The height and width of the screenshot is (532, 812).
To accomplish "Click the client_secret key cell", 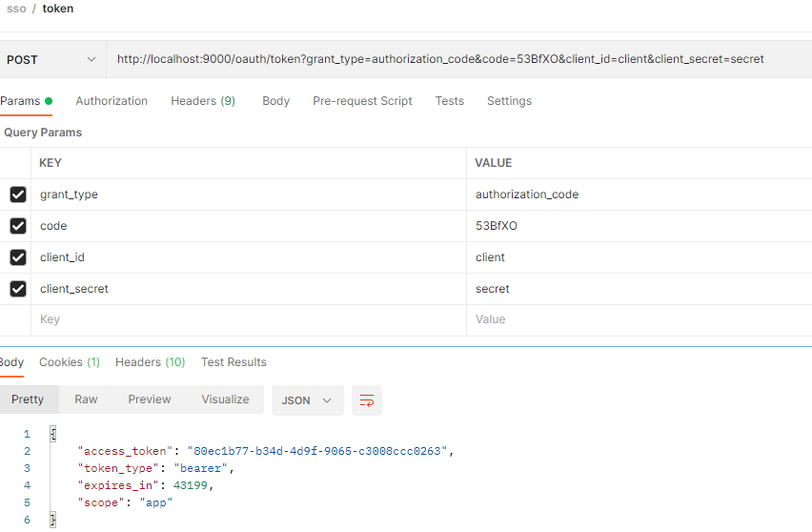I will (x=249, y=289).
